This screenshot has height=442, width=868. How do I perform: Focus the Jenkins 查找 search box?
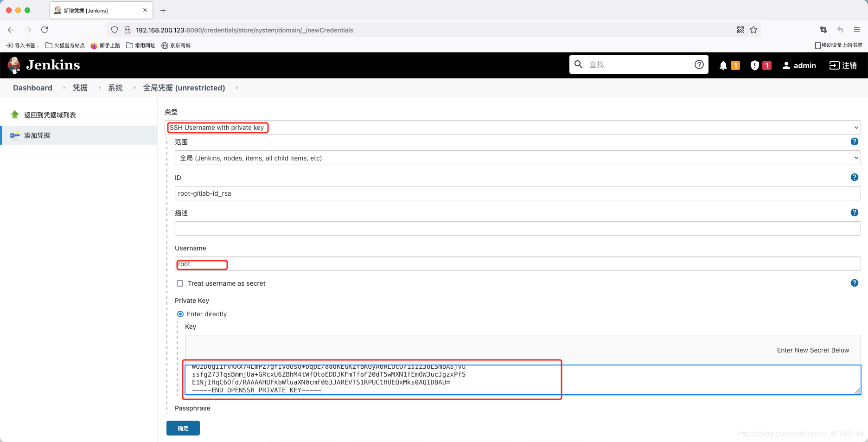click(639, 64)
